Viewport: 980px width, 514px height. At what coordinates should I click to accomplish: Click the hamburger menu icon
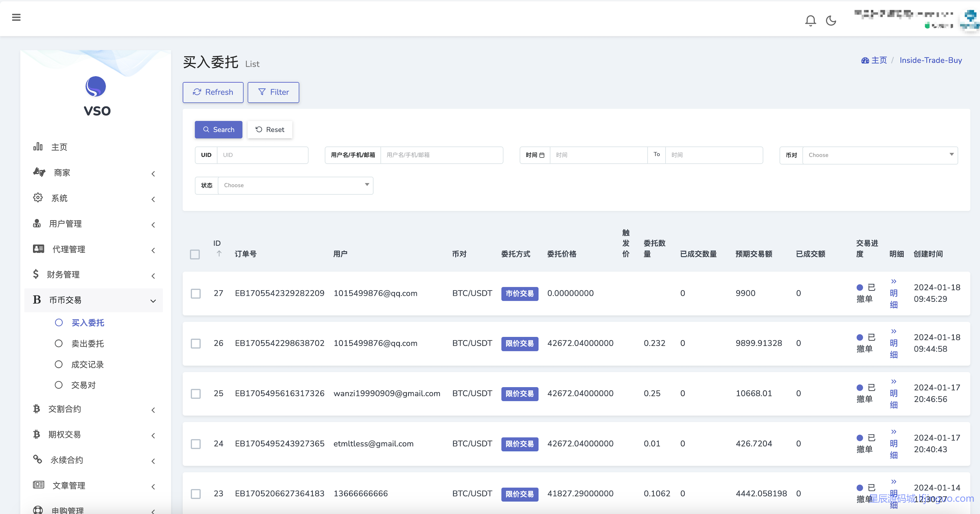click(16, 18)
